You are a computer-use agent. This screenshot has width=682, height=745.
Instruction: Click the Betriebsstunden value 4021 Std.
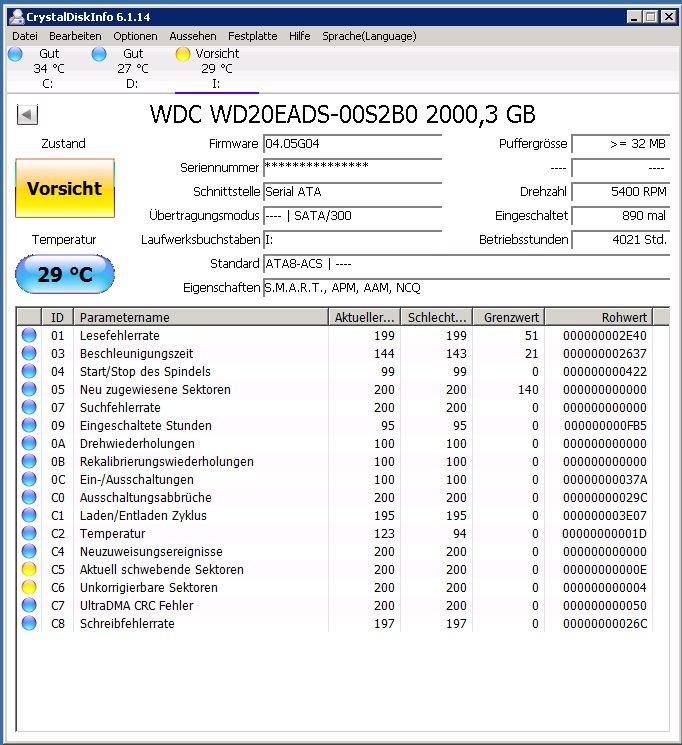coord(620,239)
